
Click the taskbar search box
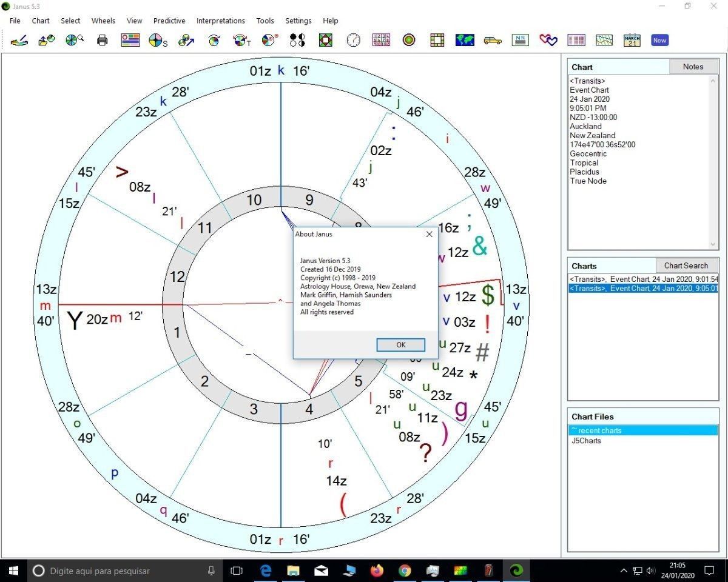125,570
